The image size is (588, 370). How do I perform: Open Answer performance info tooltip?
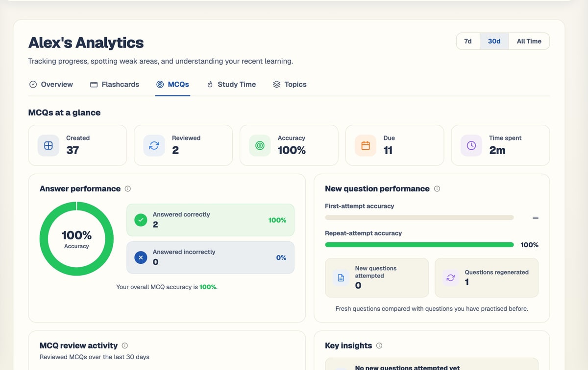(x=128, y=189)
